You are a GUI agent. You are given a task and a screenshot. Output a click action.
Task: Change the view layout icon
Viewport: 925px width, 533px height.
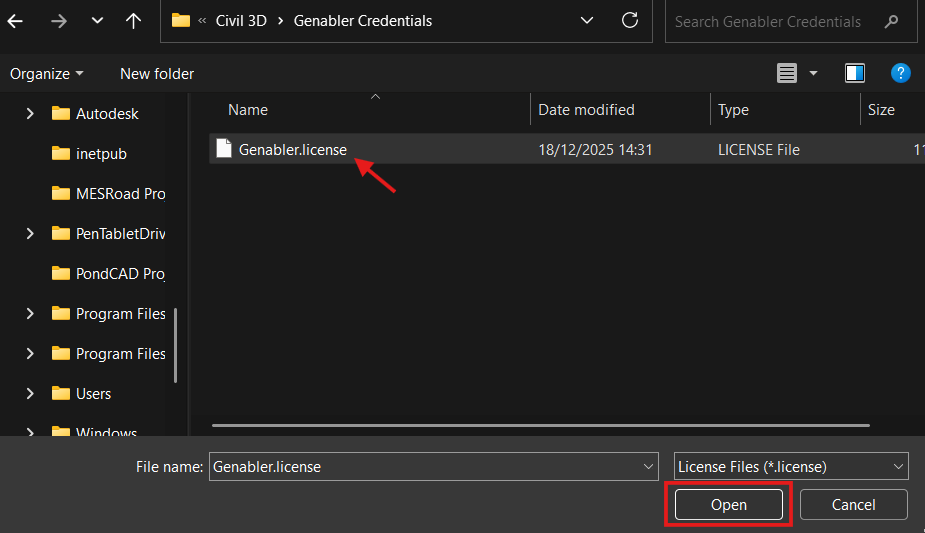pyautogui.click(x=786, y=73)
